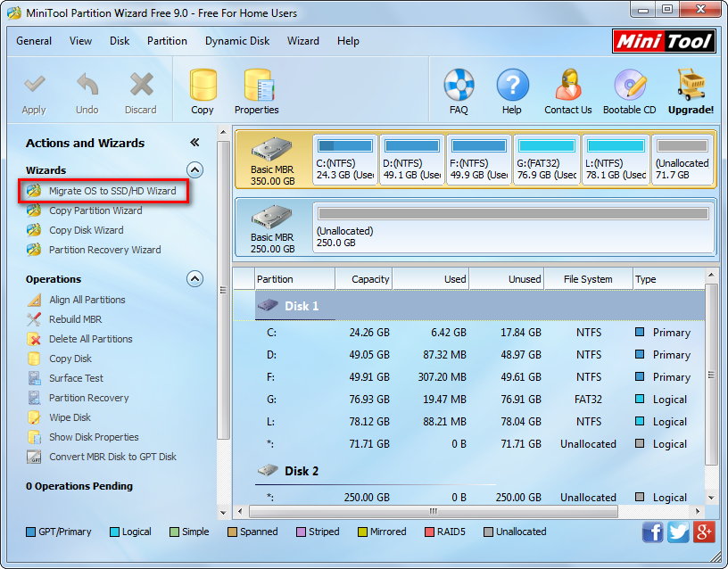
Task: Click the Copy Disk operation link
Action: coord(70,359)
